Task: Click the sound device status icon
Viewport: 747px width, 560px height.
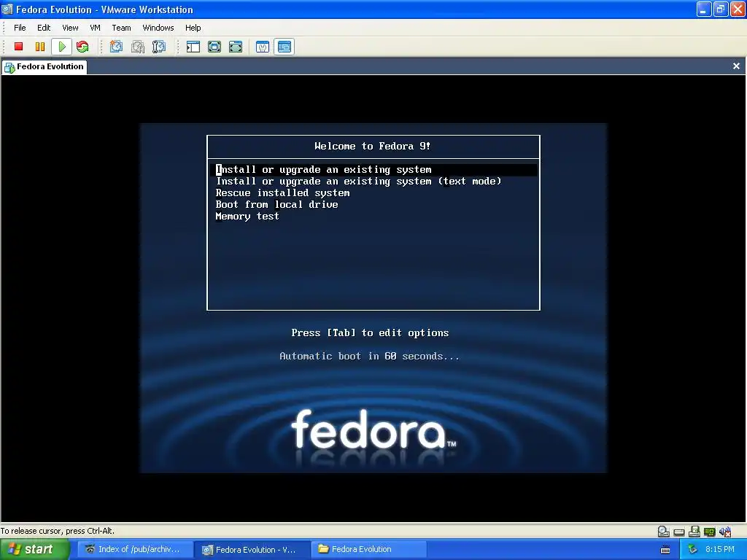Action: [725, 532]
